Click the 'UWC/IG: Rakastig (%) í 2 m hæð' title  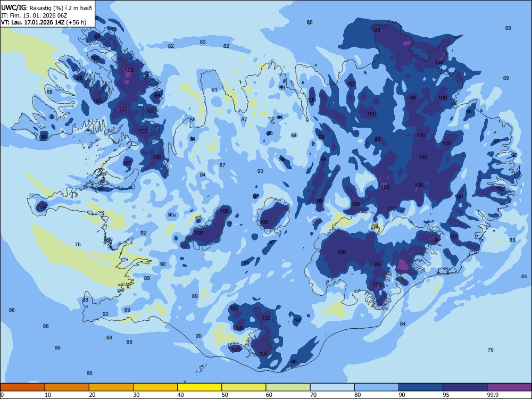click(x=46, y=7)
